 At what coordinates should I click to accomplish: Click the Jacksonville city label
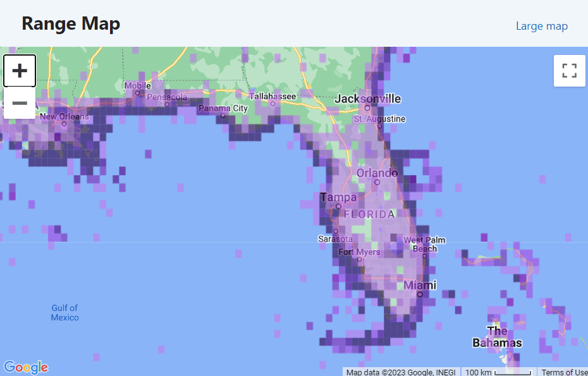pos(367,99)
